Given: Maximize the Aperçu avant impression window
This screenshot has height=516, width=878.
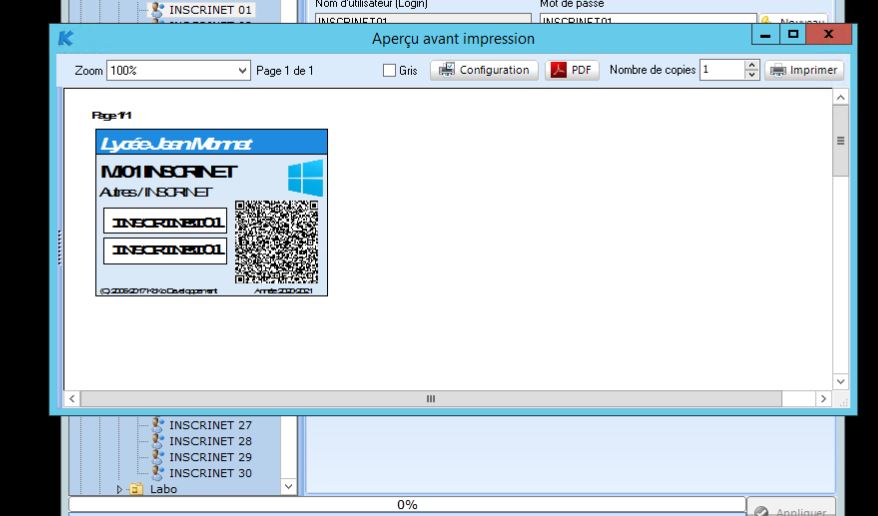Looking at the screenshot, I should click(793, 35).
